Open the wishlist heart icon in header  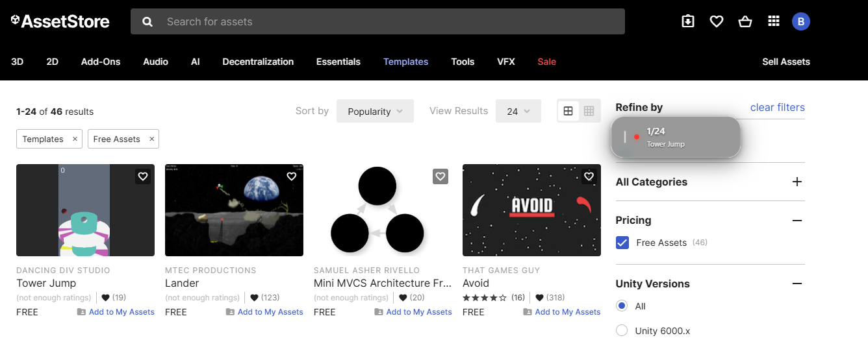[717, 21]
